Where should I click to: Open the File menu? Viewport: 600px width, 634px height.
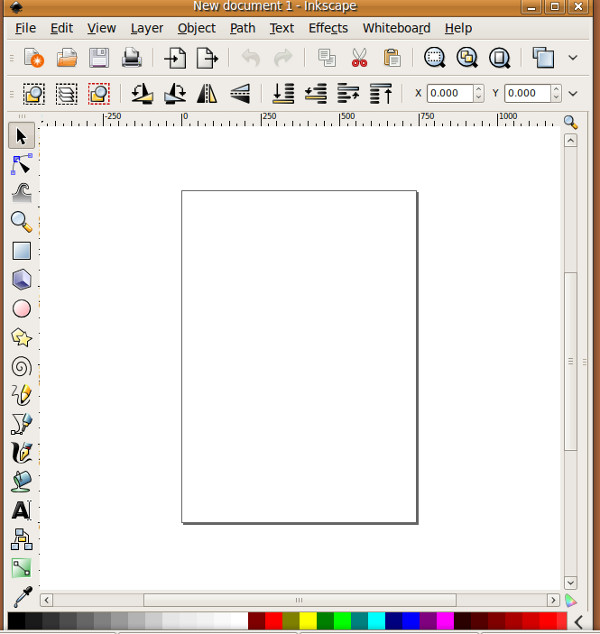(x=25, y=28)
